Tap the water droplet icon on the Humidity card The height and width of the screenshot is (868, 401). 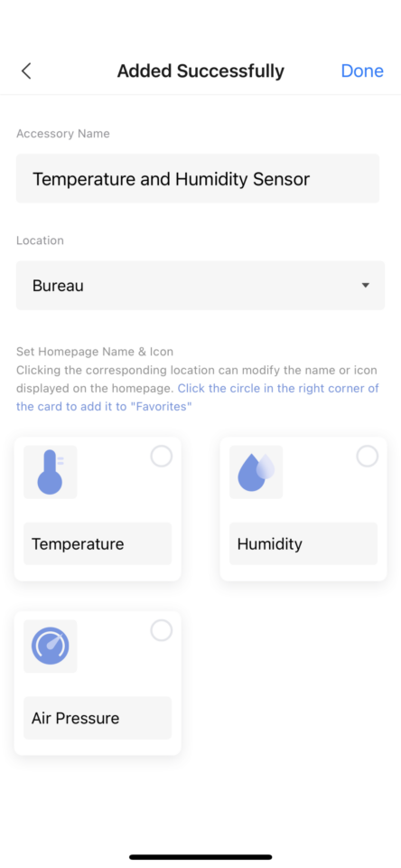256,472
